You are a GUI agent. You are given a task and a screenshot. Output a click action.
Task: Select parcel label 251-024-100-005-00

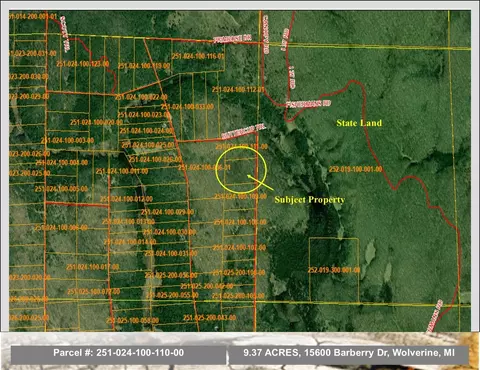coord(61,189)
